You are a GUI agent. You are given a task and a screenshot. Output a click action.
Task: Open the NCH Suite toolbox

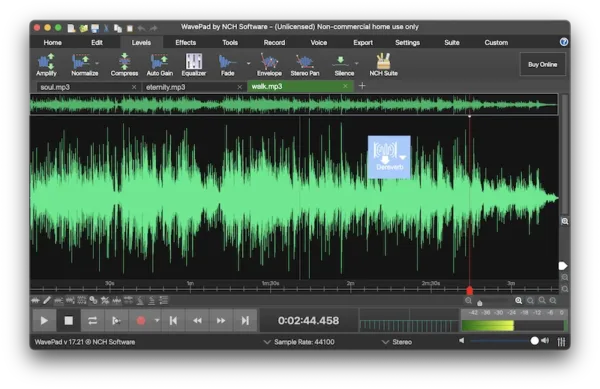(383, 65)
